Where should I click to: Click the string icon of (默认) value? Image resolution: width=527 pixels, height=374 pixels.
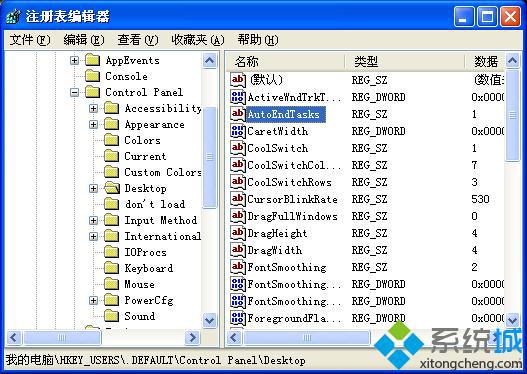point(238,80)
